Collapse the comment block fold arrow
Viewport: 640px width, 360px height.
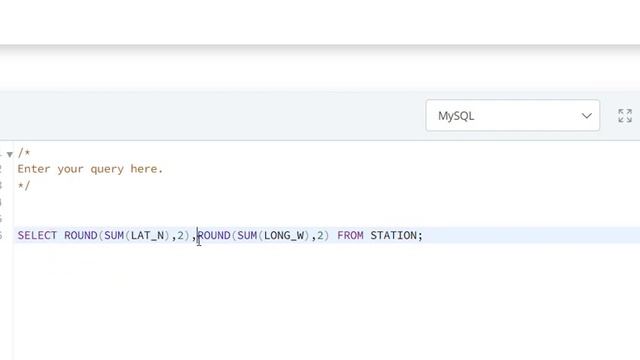click(9, 154)
